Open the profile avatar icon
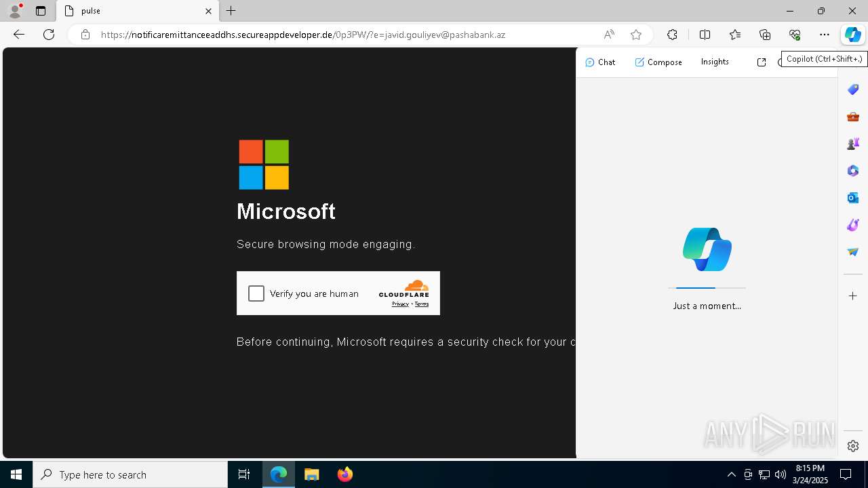 [x=15, y=11]
